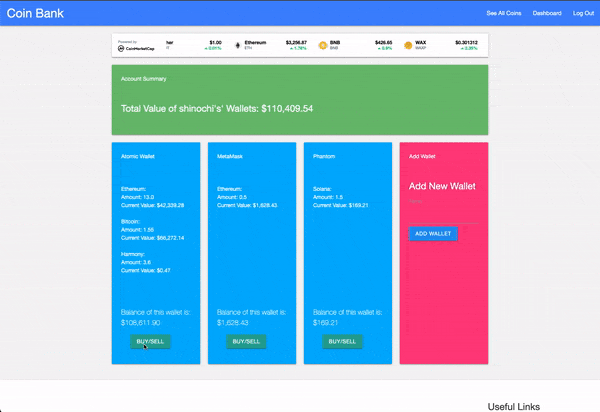
Task: Click the WAX coin icon in the ticker
Action: pos(408,46)
